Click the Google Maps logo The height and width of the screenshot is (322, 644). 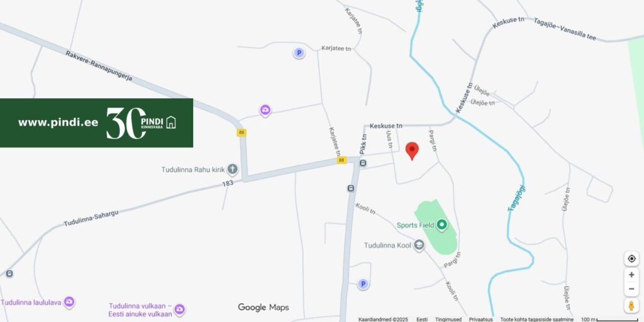264,307
